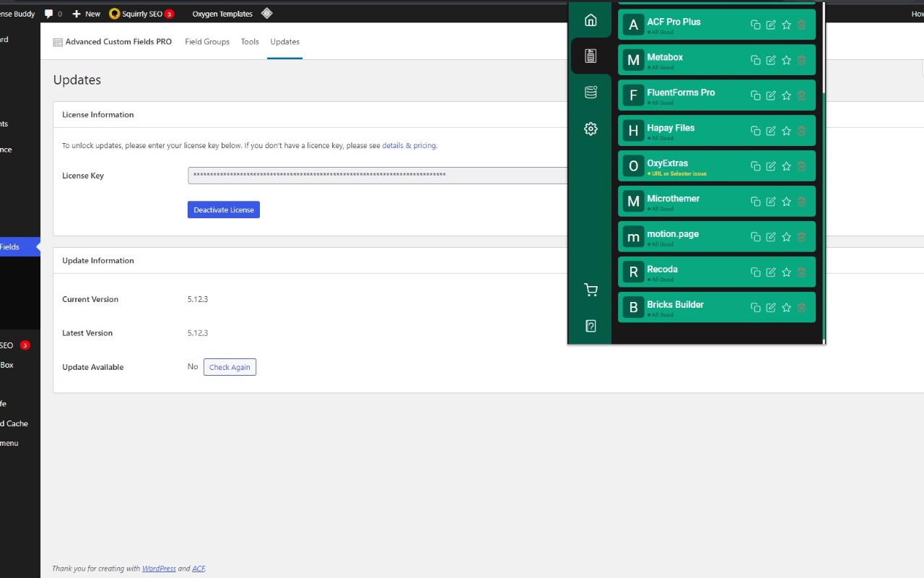Open the help question-mark icon in popup sidebar
Screen dimensions: 924x578
click(x=590, y=326)
